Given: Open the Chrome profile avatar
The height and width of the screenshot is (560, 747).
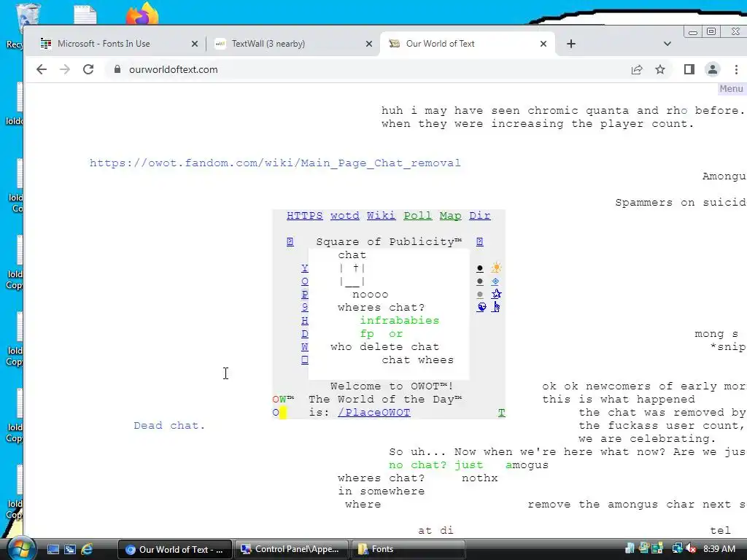Looking at the screenshot, I should coord(712,69).
